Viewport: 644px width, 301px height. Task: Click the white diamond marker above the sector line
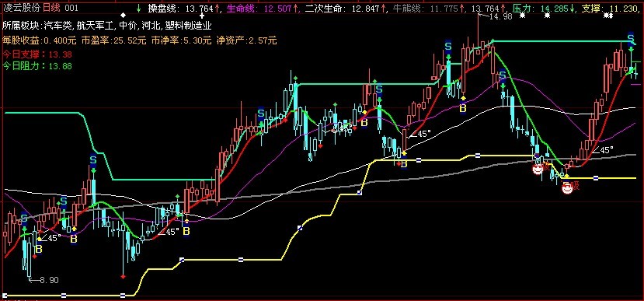point(123,16)
